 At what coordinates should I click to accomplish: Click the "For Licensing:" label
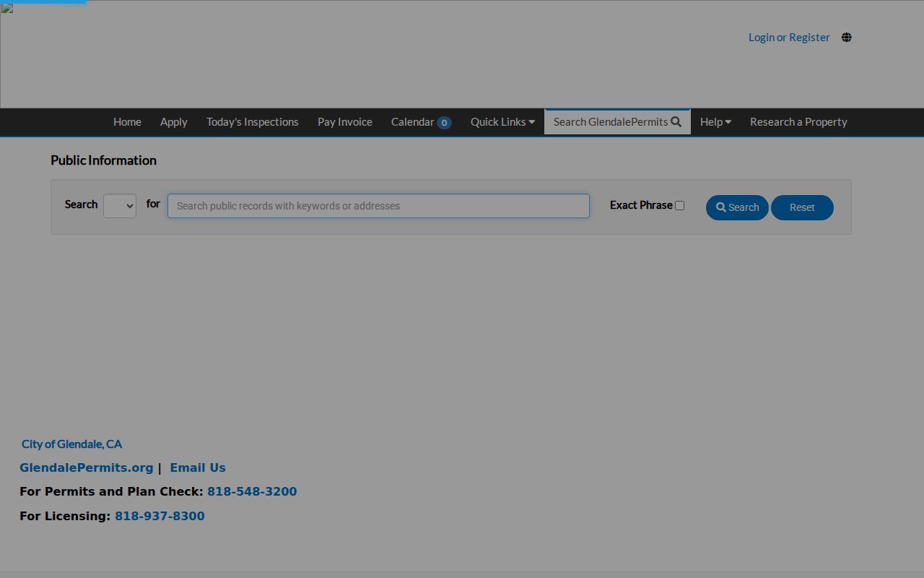(65, 517)
